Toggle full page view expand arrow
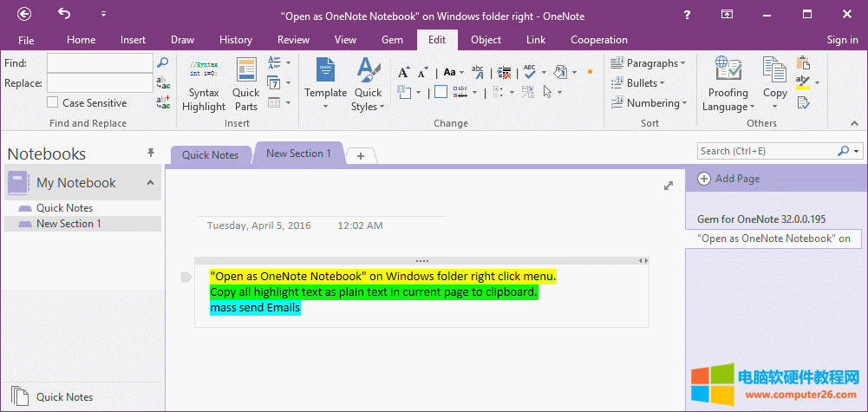This screenshot has height=412, width=868. tap(669, 186)
